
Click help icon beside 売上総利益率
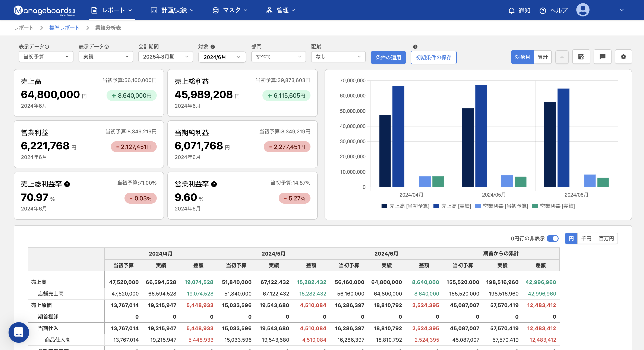point(67,184)
